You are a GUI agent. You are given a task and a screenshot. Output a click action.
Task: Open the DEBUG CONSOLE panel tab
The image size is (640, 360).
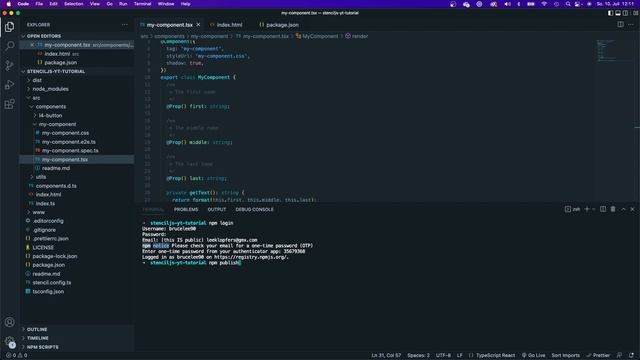pos(254,209)
